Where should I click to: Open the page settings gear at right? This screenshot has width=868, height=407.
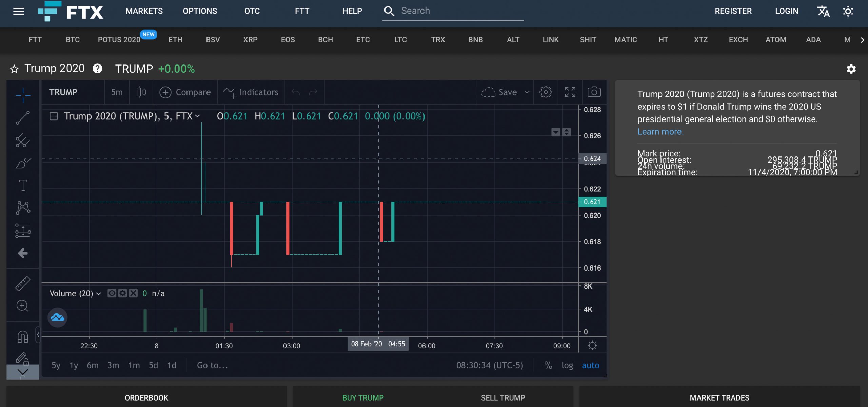tap(851, 69)
